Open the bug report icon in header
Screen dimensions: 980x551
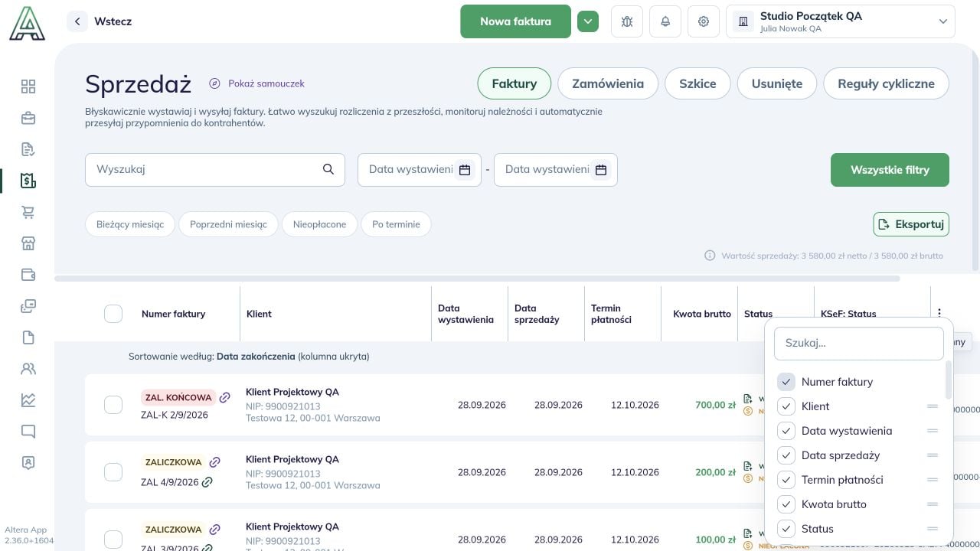627,21
